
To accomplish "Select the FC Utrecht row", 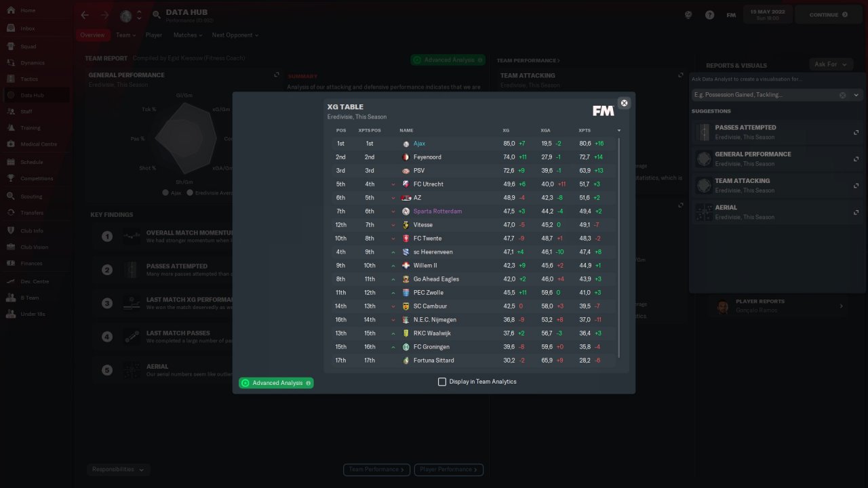I will click(x=474, y=184).
